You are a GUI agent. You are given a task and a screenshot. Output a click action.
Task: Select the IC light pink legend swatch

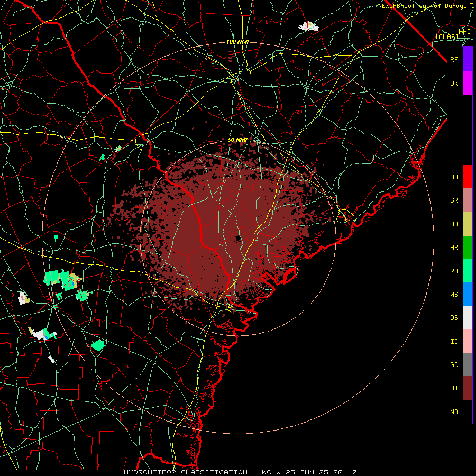click(467, 341)
